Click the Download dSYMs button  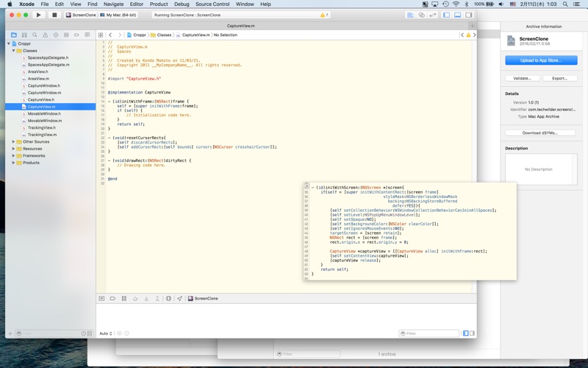tap(540, 133)
